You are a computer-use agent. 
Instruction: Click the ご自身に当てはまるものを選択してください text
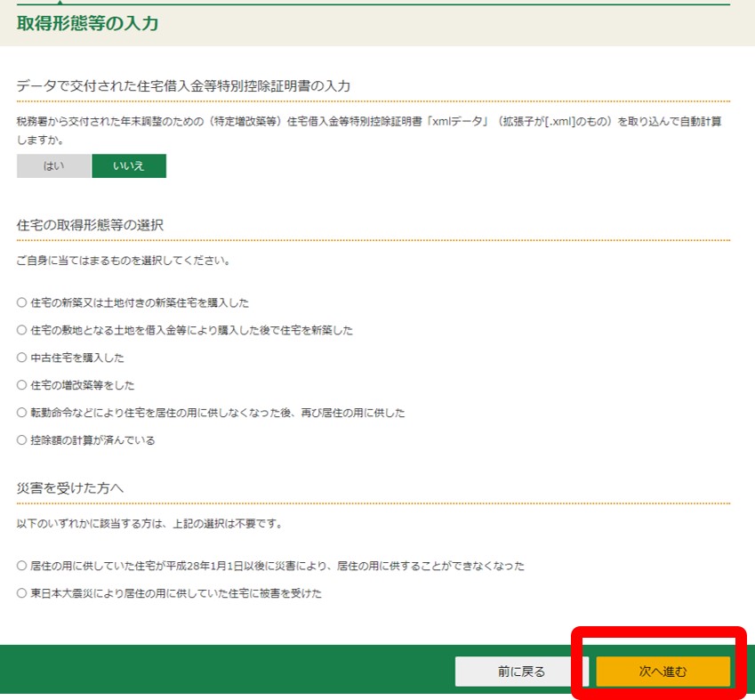click(124, 261)
